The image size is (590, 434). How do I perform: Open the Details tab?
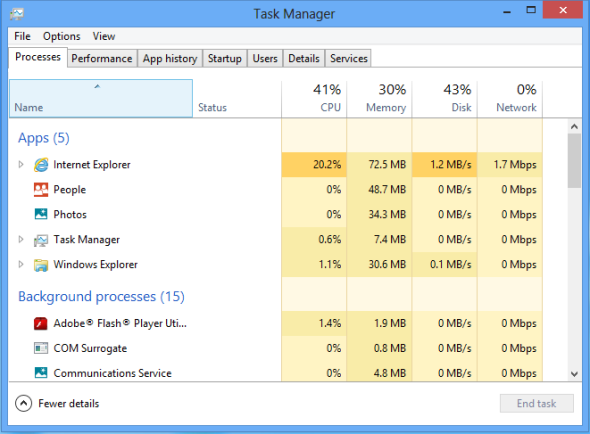[x=304, y=59]
